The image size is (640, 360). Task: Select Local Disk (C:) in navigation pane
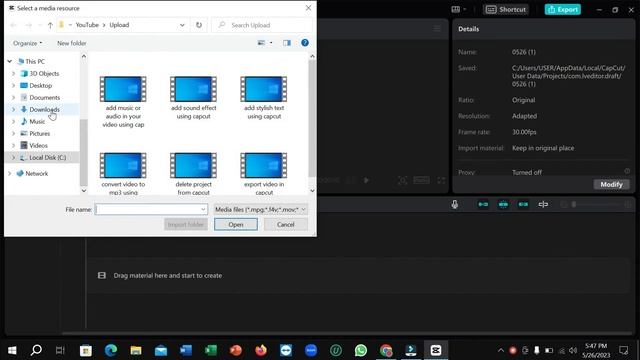47,158
